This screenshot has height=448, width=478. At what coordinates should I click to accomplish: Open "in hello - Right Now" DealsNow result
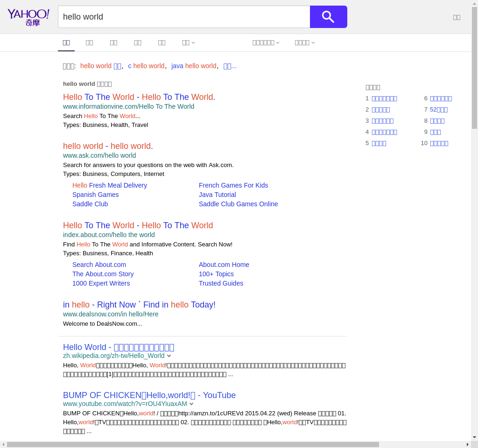click(139, 305)
